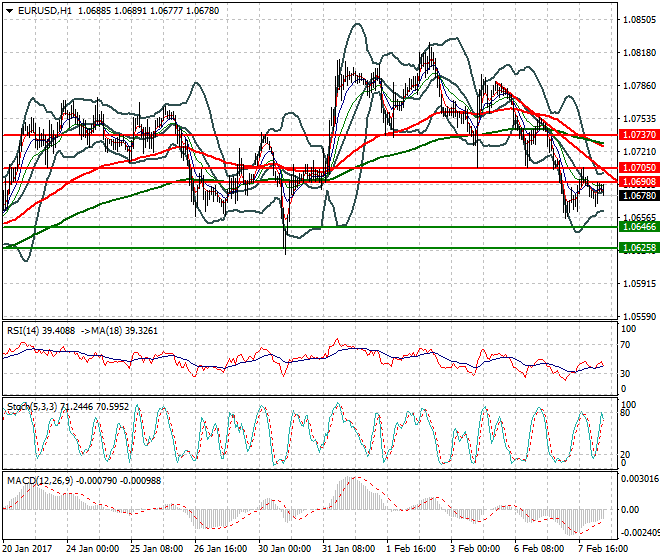
Task: Click the red 1.07050 price level label
Action: 639,168
